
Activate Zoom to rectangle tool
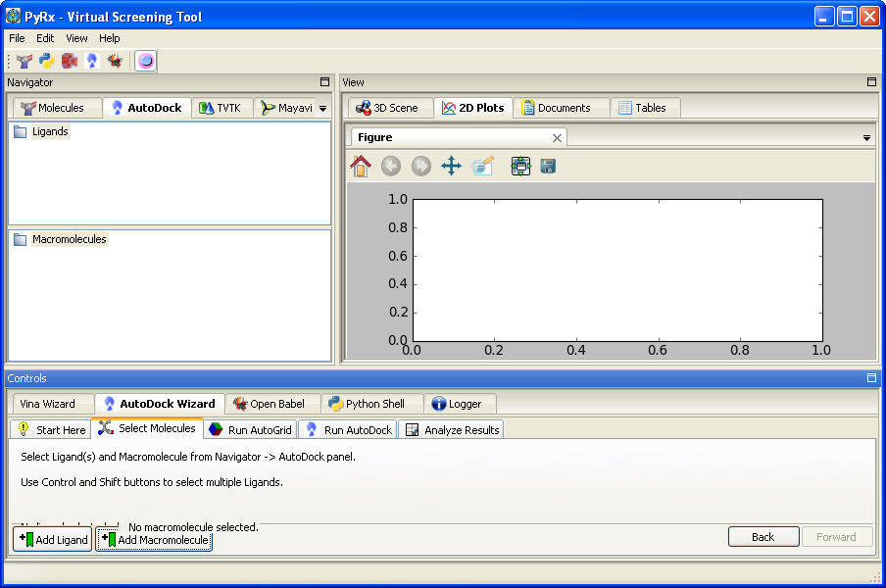(482, 166)
